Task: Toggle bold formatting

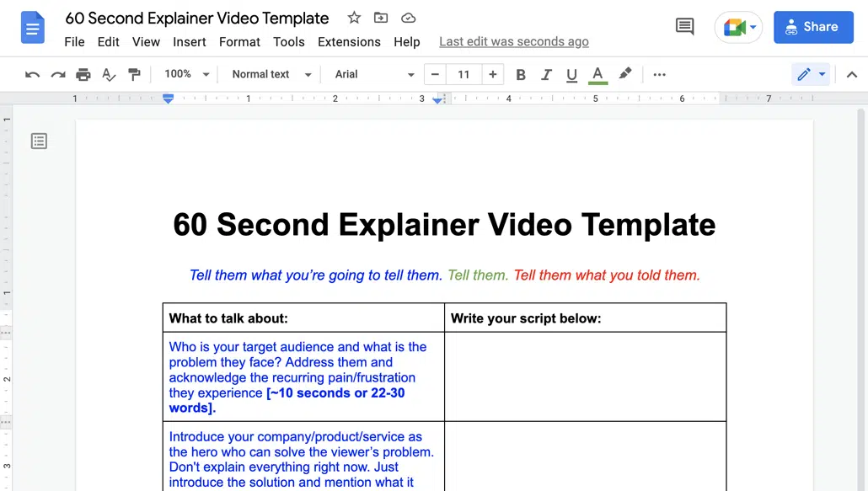Action: click(520, 74)
